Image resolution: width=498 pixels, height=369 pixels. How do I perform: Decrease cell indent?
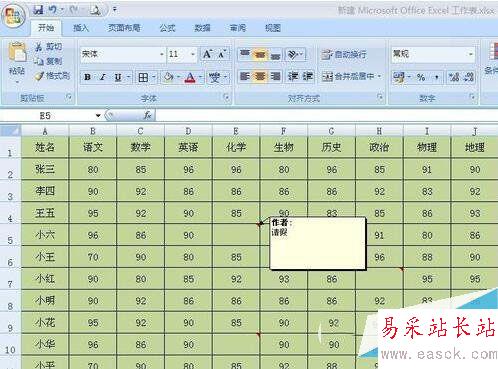(x=293, y=77)
